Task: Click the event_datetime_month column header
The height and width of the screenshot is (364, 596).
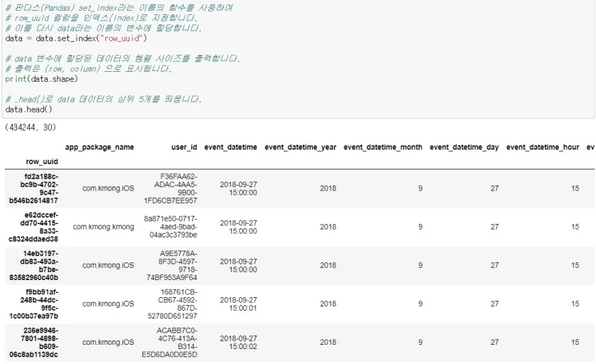Action: pyautogui.click(x=383, y=147)
